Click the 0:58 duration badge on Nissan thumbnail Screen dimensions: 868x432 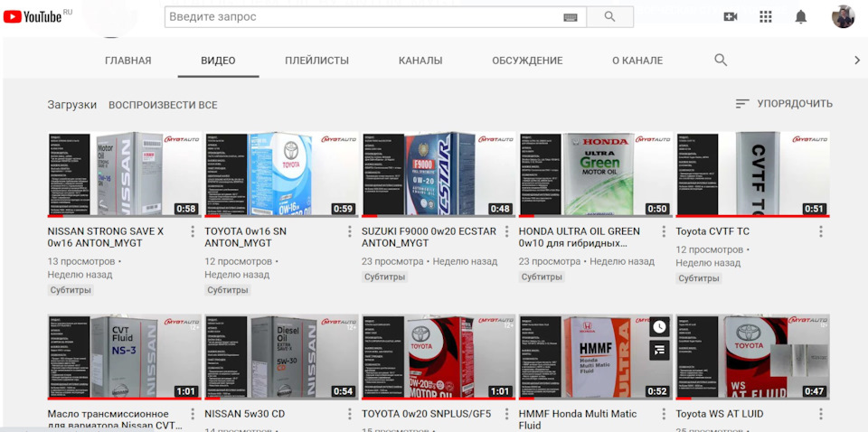[x=186, y=209]
